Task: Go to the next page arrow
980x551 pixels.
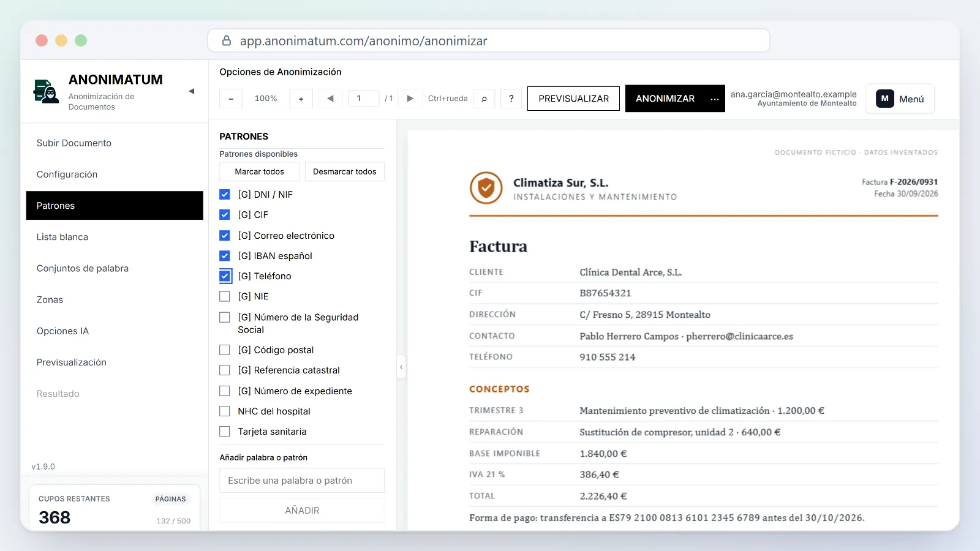Action: (410, 99)
